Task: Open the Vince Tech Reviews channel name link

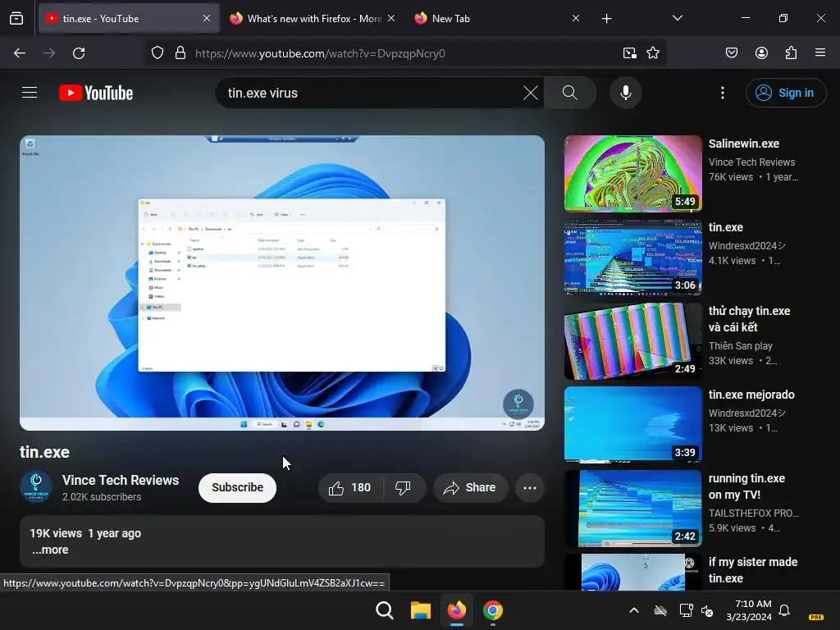Action: [x=121, y=480]
